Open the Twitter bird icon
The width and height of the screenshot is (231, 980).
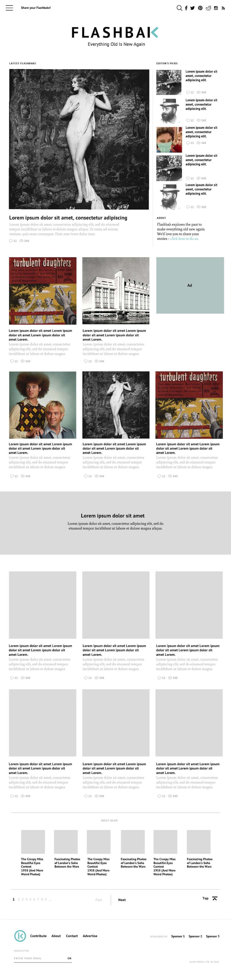pos(193,8)
